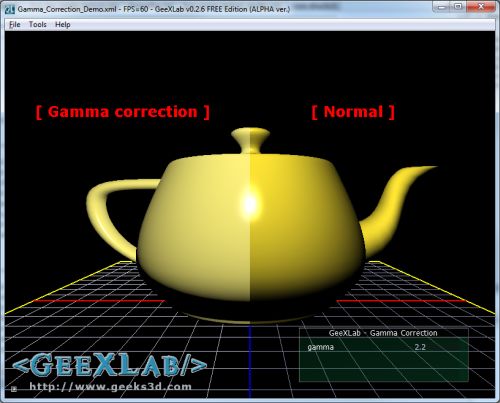Click the small icon left of geeks3d URL
Screen dimensions: 500x403
(14, 389)
